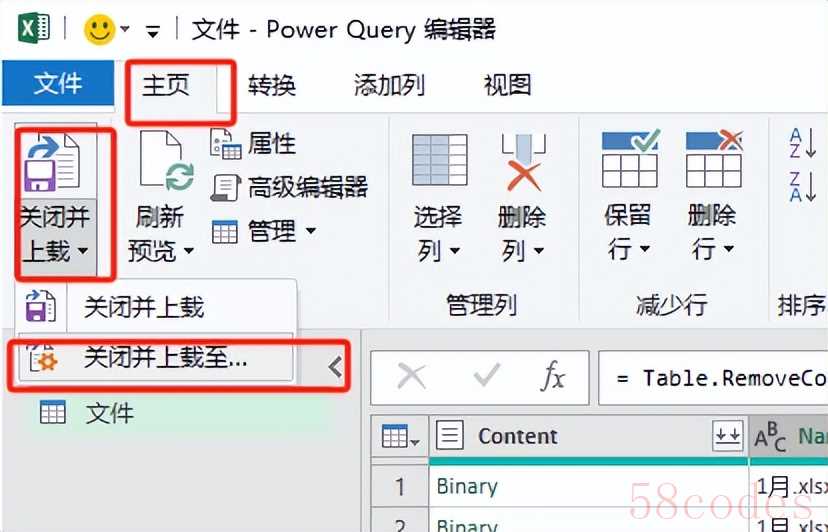828x532 pixels.
Task: Sort ascending with the A-Z icon
Action: click(x=802, y=141)
